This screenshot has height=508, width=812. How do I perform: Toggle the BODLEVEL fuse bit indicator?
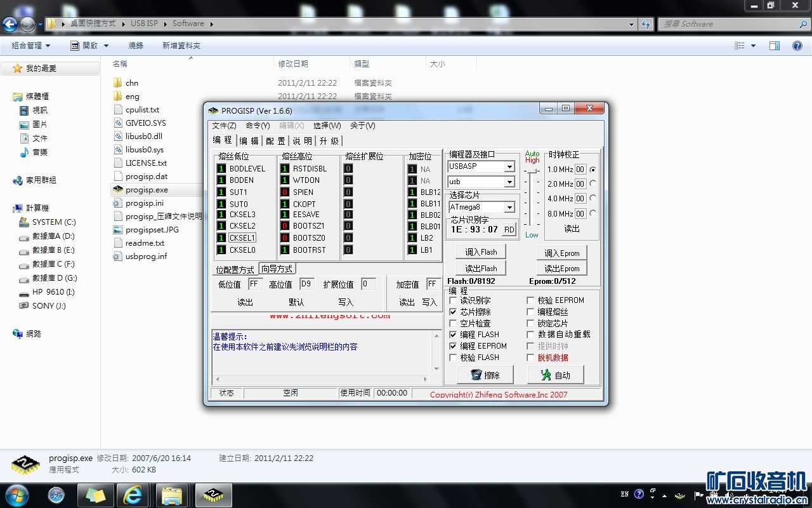[221, 169]
